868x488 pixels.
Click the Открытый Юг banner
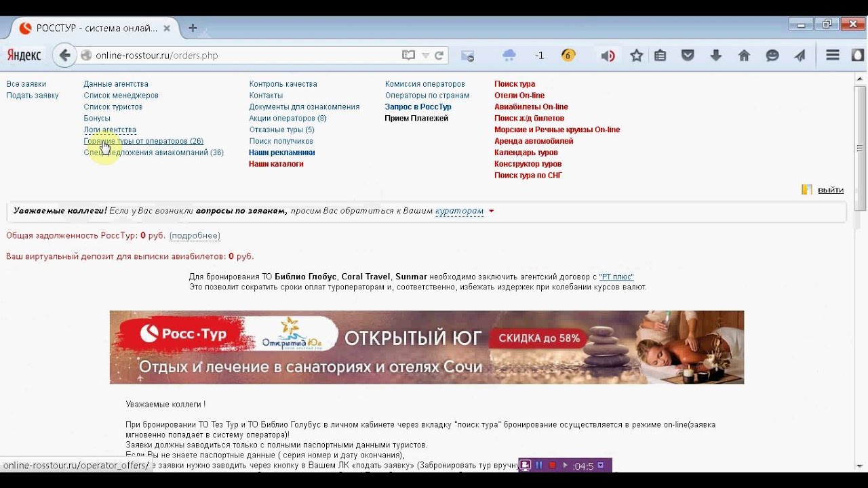pyautogui.click(x=427, y=347)
